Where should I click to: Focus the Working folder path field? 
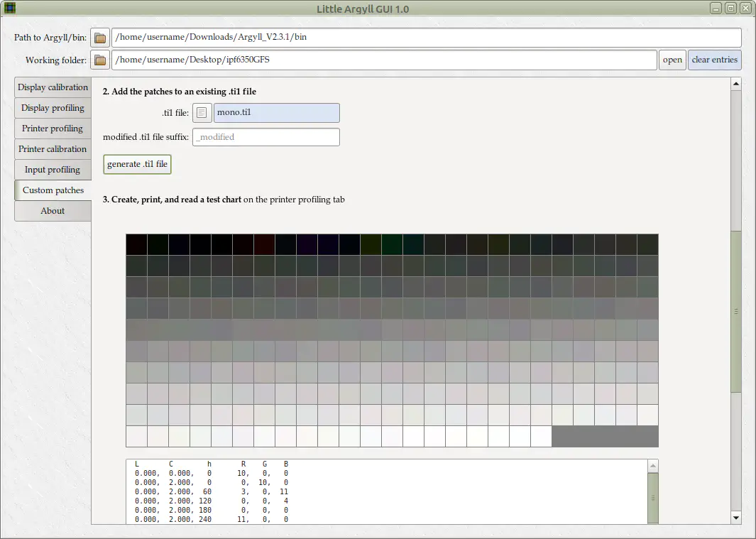click(384, 60)
